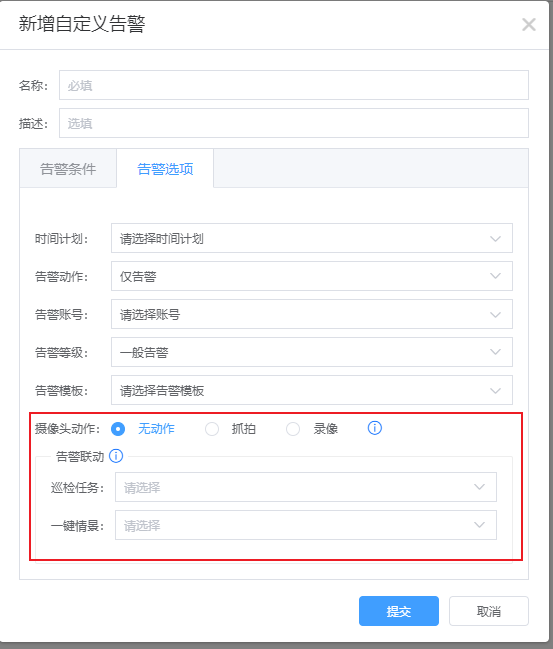The width and height of the screenshot is (553, 649).
Task: Expand the 告警等级 dropdown showing 一般告警
Action: pyautogui.click(x=312, y=352)
